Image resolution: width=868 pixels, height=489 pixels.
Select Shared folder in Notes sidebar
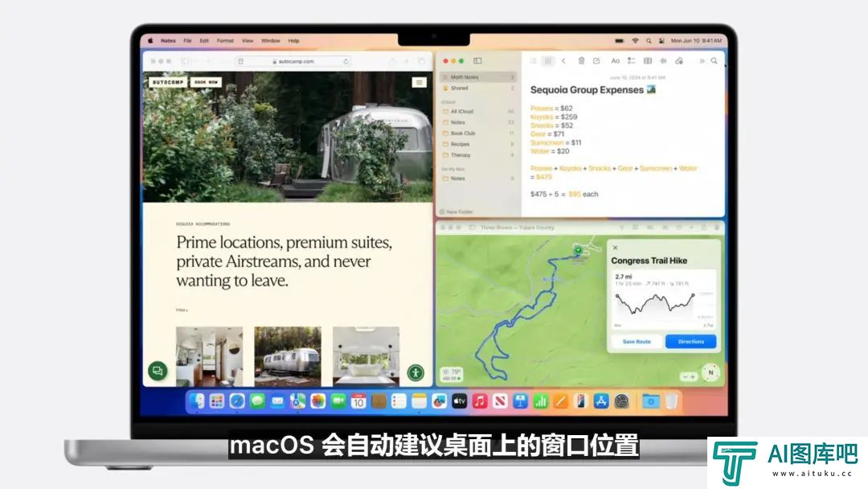point(478,88)
